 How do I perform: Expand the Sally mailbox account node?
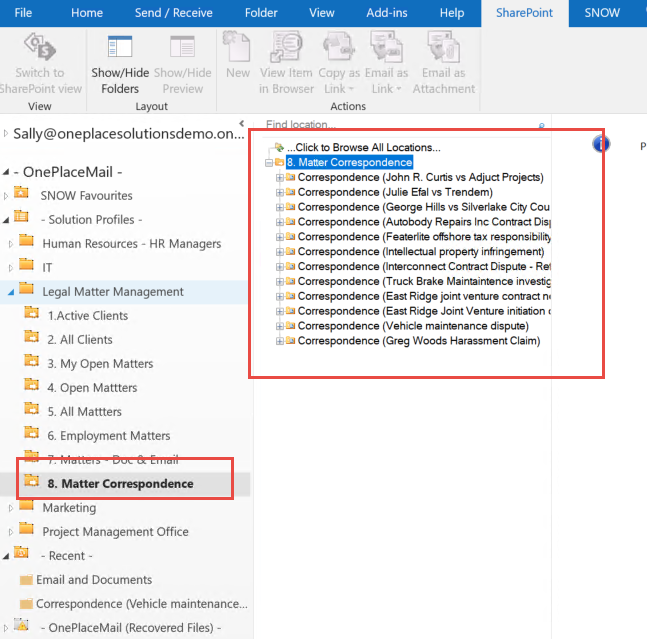coord(5,133)
